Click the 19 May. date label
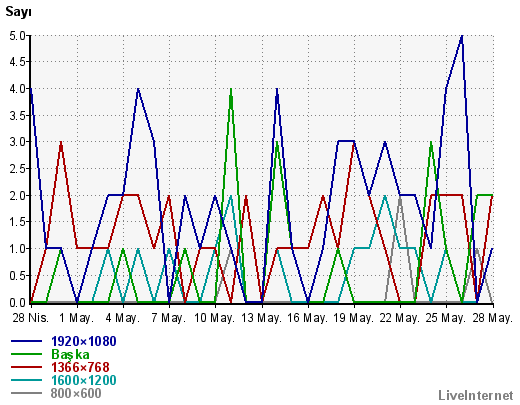 click(354, 318)
